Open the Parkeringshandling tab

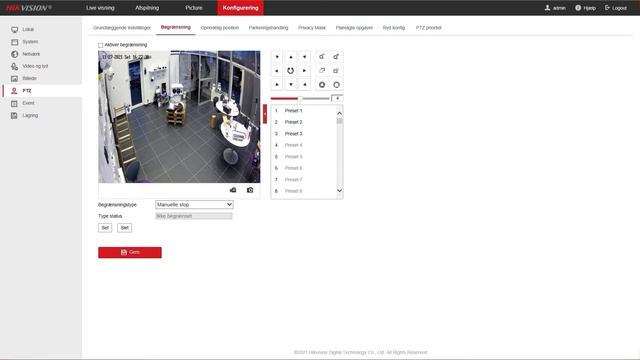pyautogui.click(x=268, y=28)
